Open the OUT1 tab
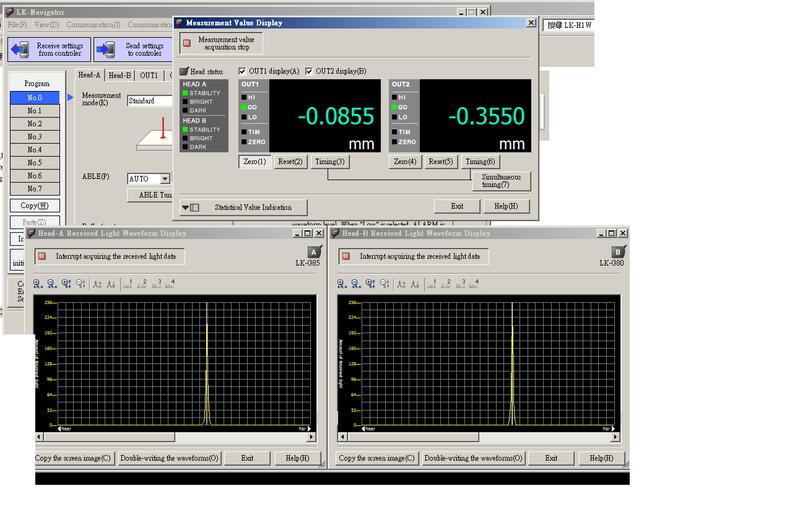The width and height of the screenshot is (800, 517). coord(148,75)
